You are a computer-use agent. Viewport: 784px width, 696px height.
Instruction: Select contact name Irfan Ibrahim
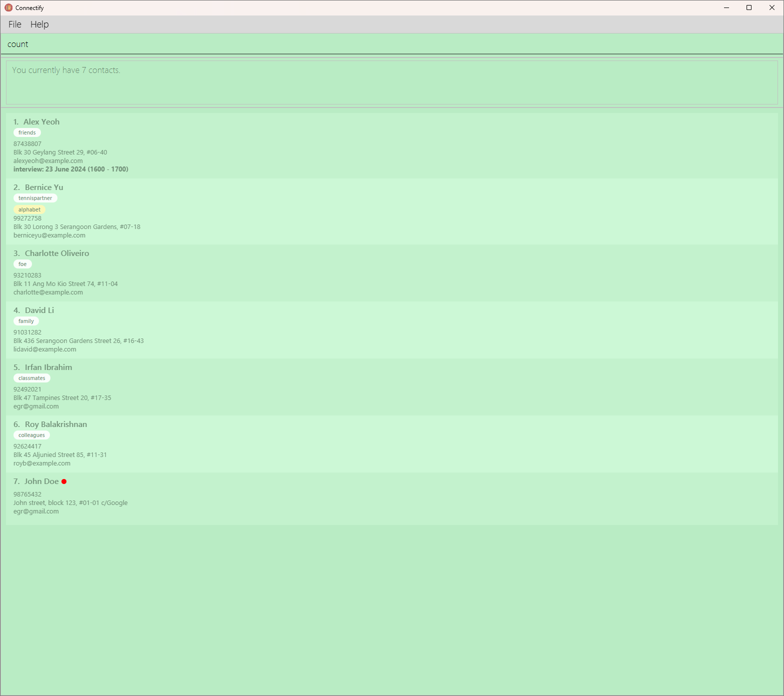[48, 367]
